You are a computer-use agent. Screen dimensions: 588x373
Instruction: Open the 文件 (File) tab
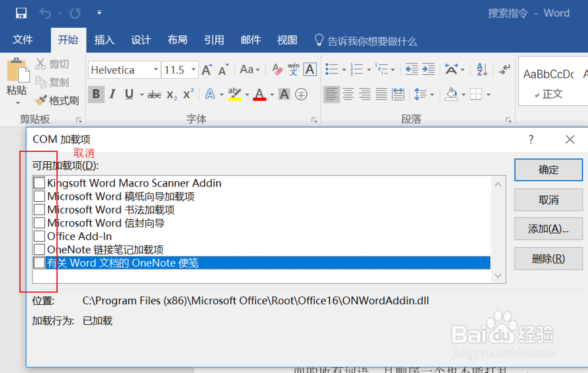[x=23, y=40]
